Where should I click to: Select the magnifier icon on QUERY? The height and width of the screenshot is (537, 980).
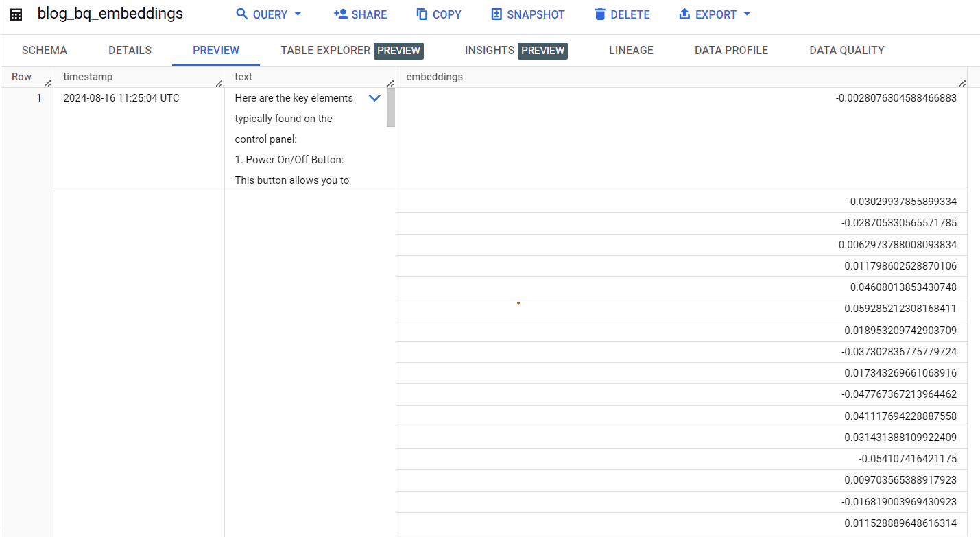click(x=241, y=14)
